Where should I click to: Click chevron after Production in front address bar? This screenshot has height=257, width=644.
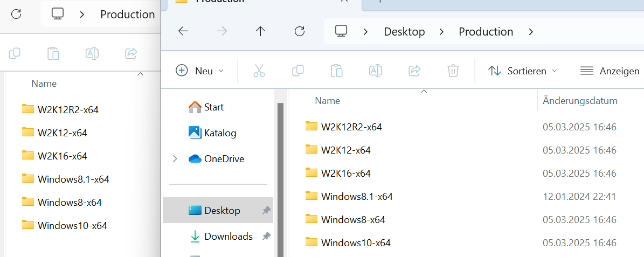[x=531, y=32]
